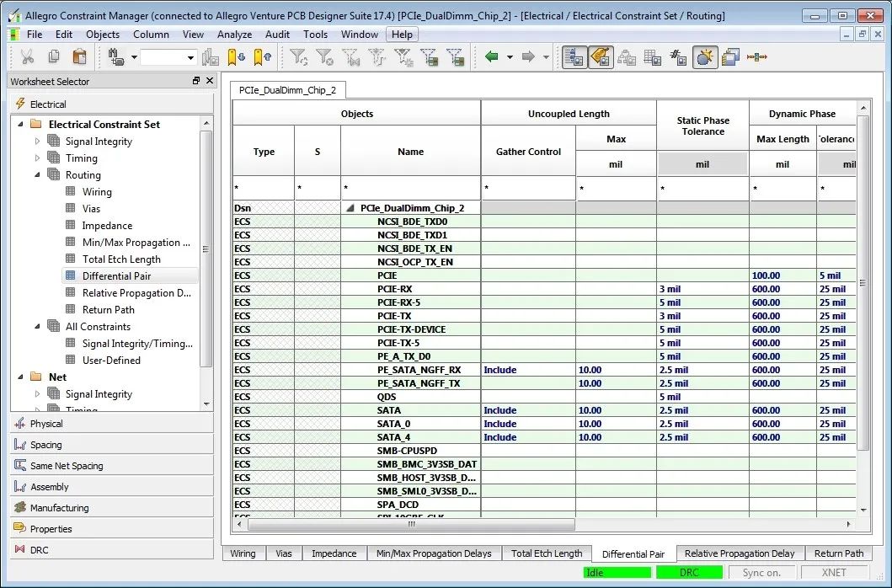Open the Properties domain section
This screenshot has width=892, height=588.
coord(112,529)
